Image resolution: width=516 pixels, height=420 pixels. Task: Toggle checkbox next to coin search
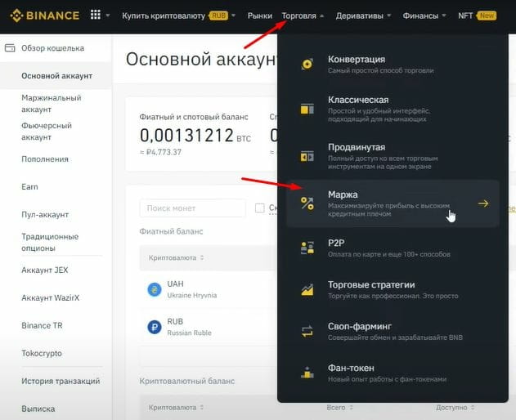[260, 208]
